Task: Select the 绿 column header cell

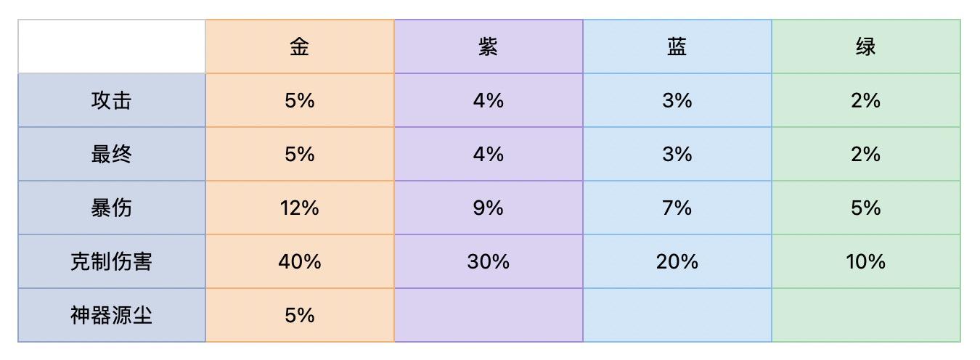Action: tap(866, 46)
